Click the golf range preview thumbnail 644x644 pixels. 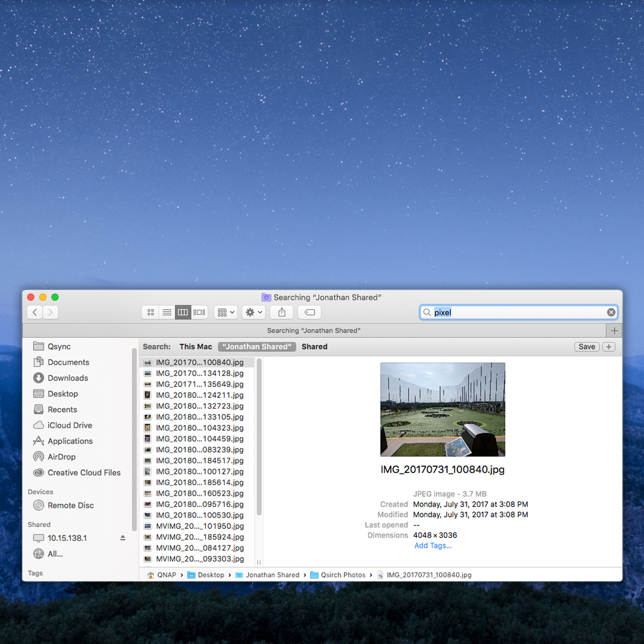point(443,410)
